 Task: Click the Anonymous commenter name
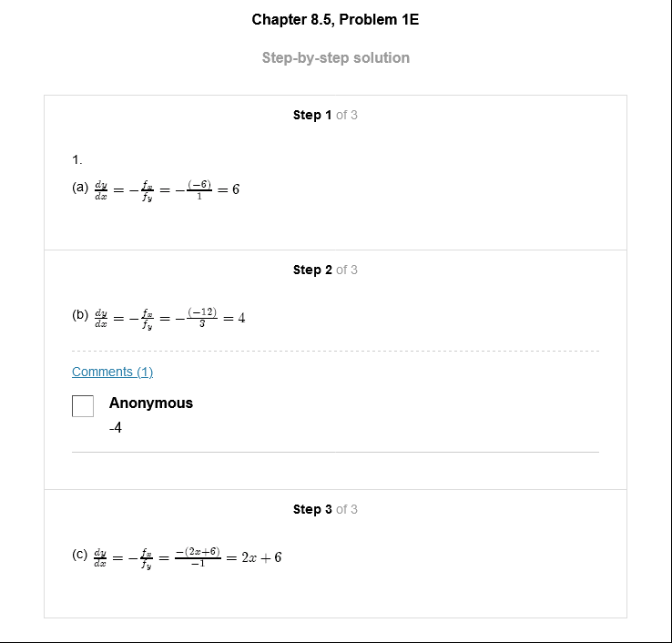point(151,403)
